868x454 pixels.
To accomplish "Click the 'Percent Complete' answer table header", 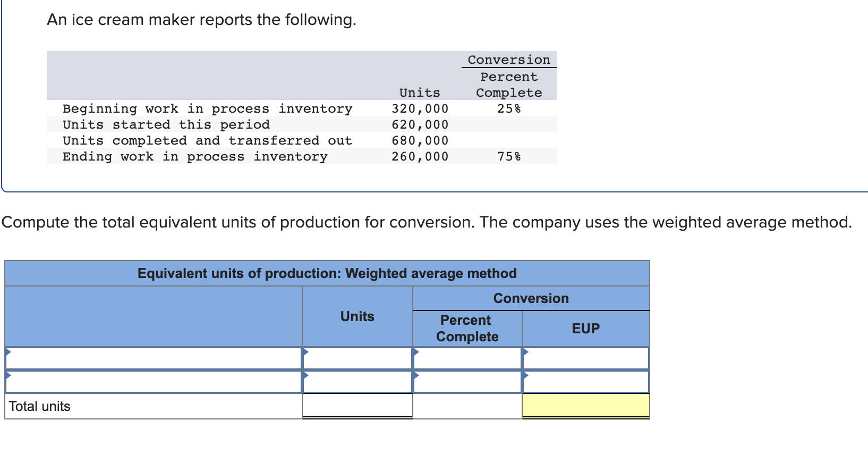I will 467,329.
